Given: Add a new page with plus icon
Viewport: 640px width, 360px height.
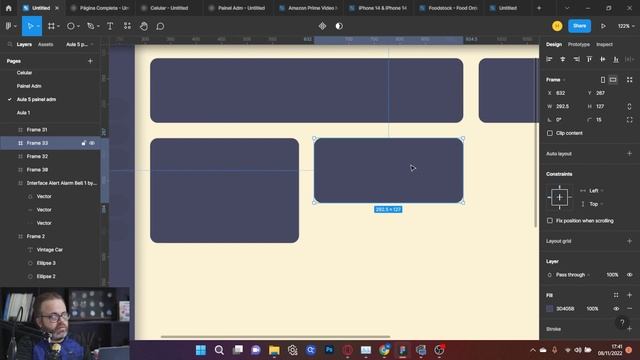Looking at the screenshot, I should point(90,61).
